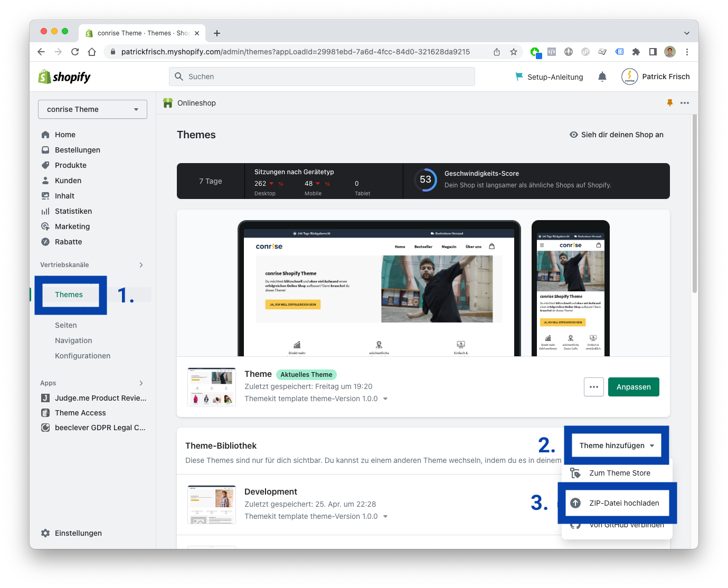Expand the Apps section chevron
Screen dimensions: 728x588
coord(141,383)
